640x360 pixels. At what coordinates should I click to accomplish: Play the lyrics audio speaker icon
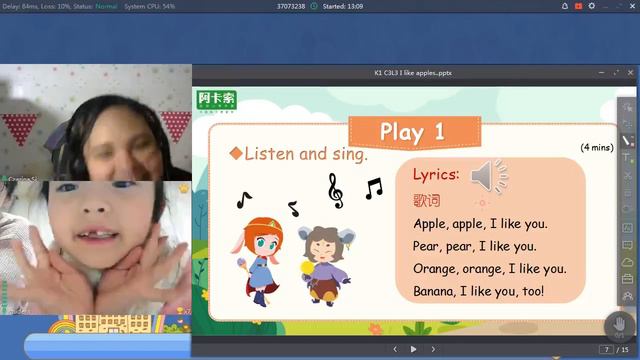(x=489, y=177)
